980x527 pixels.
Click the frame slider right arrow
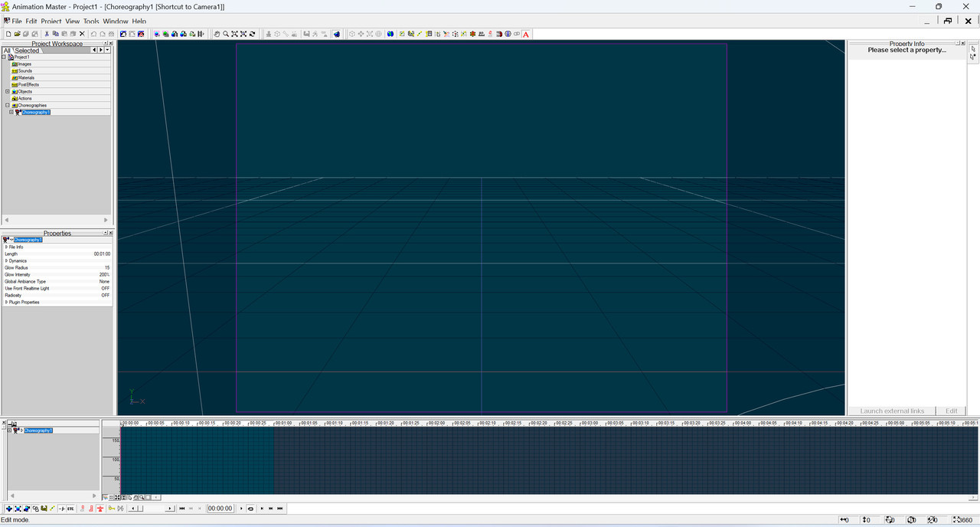coord(170,509)
